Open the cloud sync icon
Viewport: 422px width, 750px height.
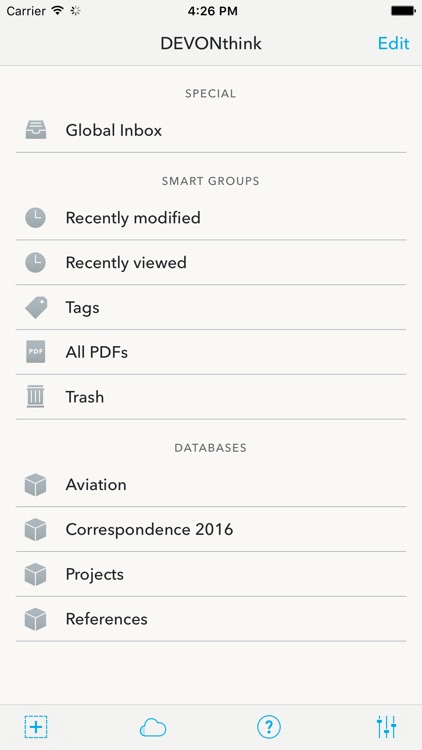(153, 728)
